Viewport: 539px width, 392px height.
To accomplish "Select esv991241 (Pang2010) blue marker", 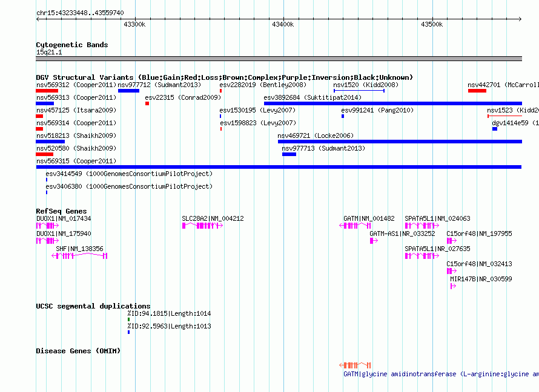I will coord(343,116).
